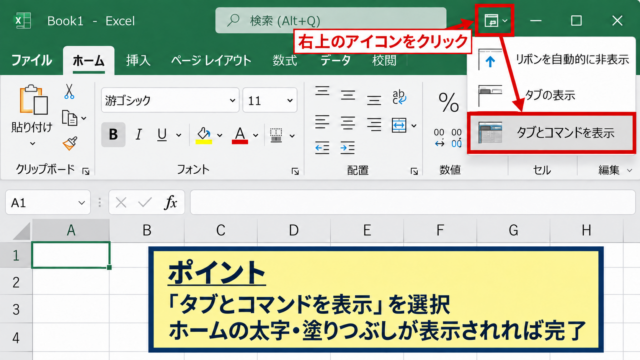Viewport: 640px width, 360px height.
Task: Click the Select All corner triangle
Action: pos(21,231)
